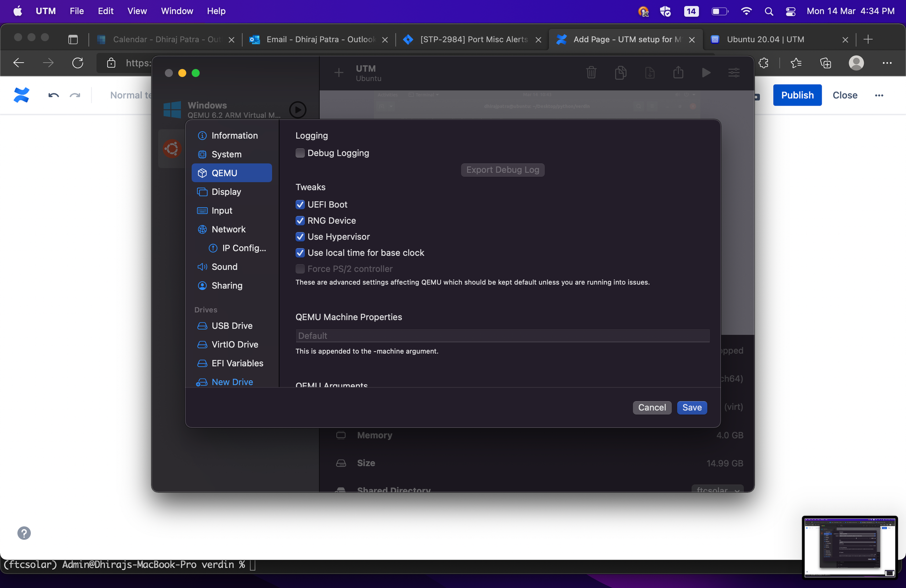Open the Sound settings section
This screenshot has width=906, height=588.
232,267
